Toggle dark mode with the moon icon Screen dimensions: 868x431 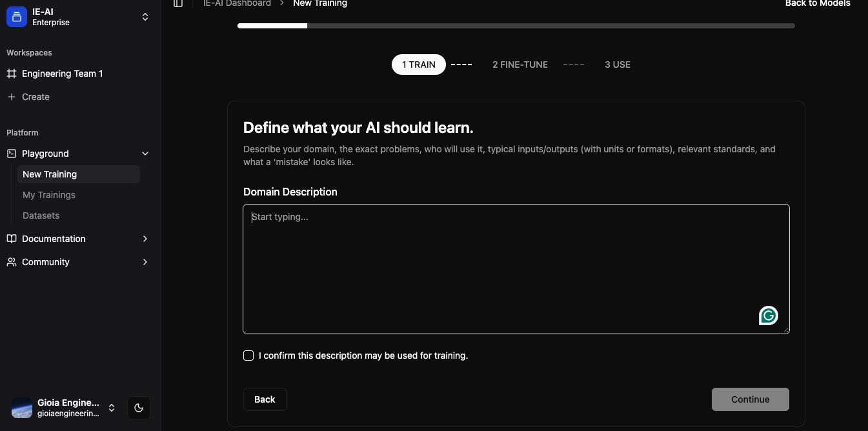pyautogui.click(x=138, y=408)
